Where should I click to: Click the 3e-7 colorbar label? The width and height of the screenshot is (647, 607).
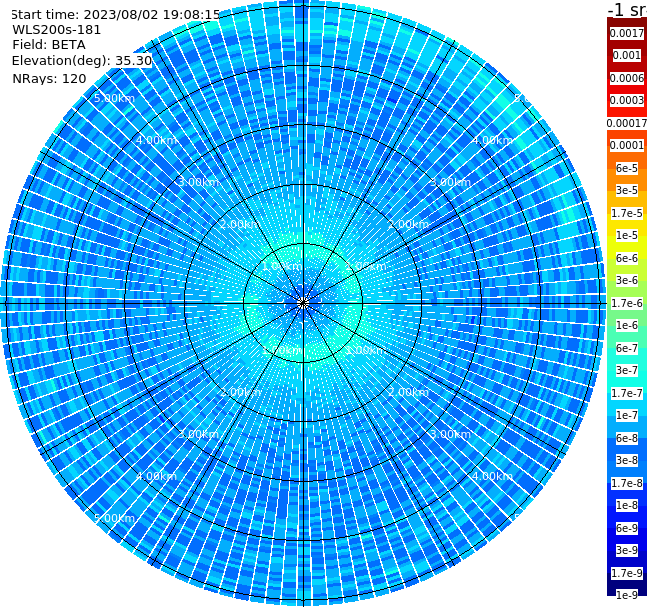627,370
